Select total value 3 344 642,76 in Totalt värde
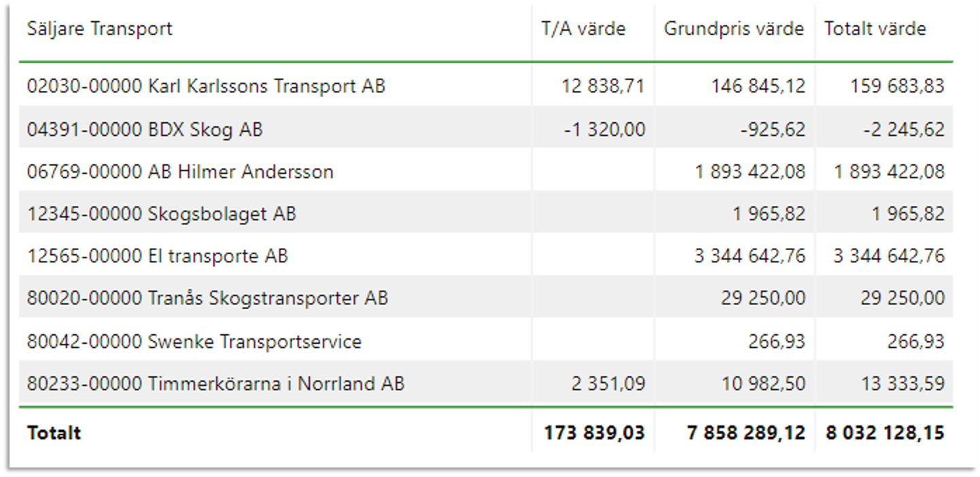Viewport: 980px width, 477px height. [890, 256]
